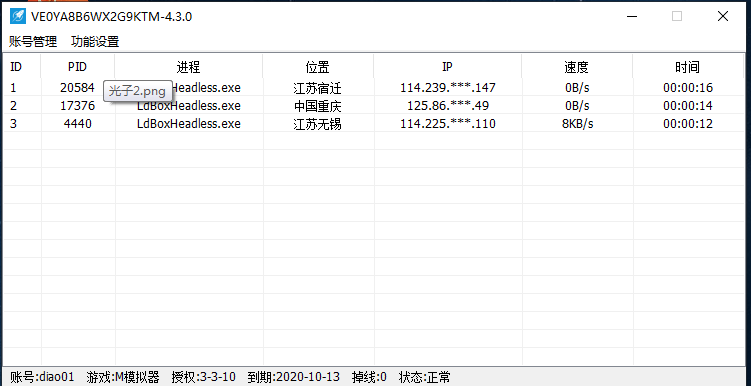Click speed 0B/s in the 江苏宿迁 row
This screenshot has width=751, height=386.
[578, 88]
